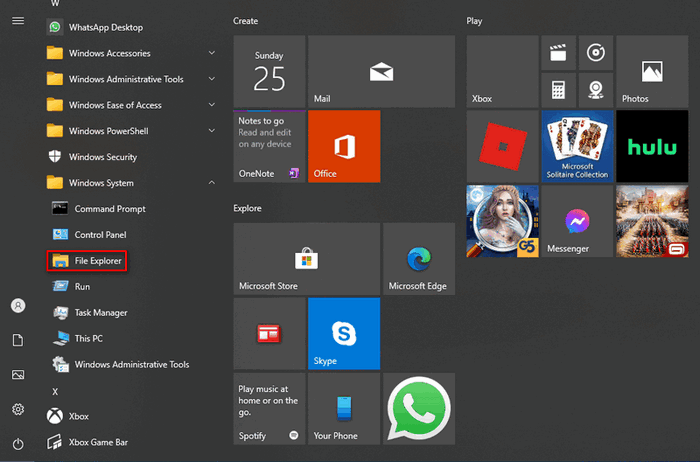The width and height of the screenshot is (700, 462).
Task: Open the Skype tile
Action: (344, 333)
